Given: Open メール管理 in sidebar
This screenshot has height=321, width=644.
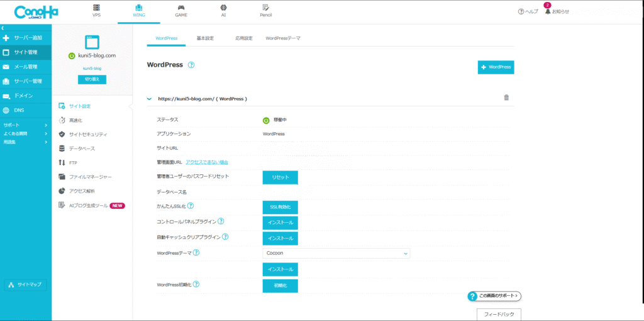Looking at the screenshot, I should click(26, 67).
